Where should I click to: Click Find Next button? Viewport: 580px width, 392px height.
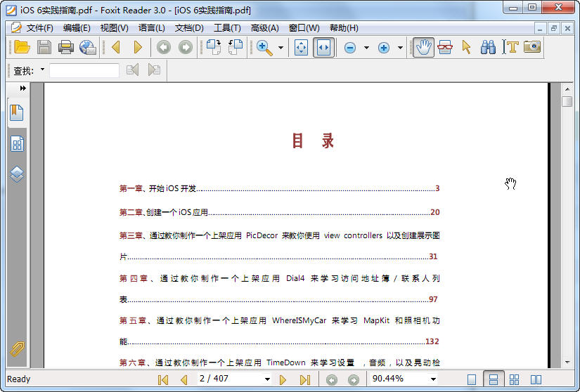pyautogui.click(x=154, y=70)
